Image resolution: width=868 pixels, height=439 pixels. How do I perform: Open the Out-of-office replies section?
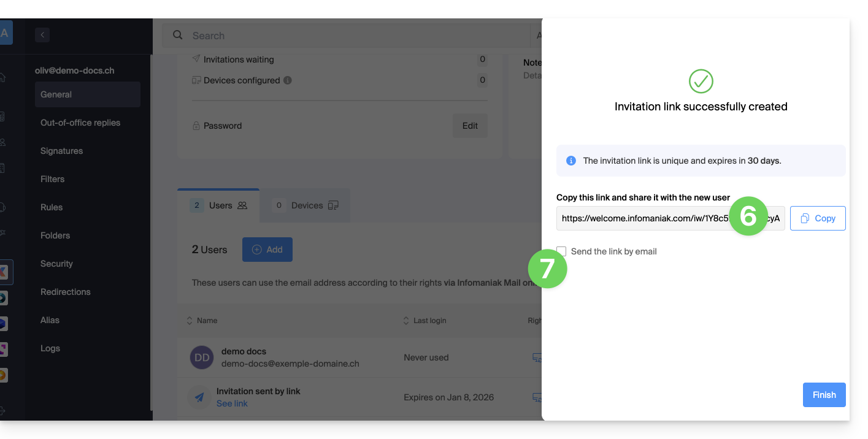tap(80, 123)
